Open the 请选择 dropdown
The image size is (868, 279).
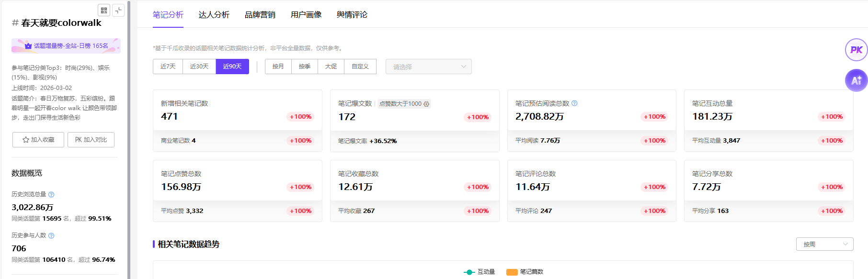428,67
